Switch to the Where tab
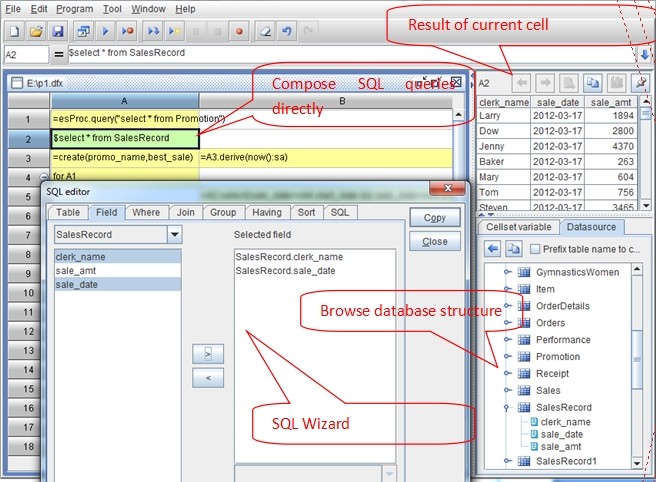The height and width of the screenshot is (482, 656). [x=146, y=213]
